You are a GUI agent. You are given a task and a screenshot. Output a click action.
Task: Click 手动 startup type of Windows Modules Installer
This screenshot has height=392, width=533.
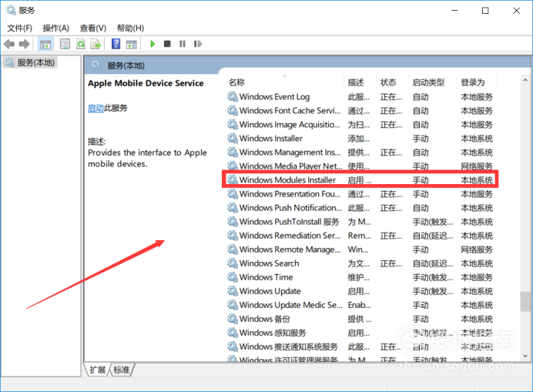[421, 180]
